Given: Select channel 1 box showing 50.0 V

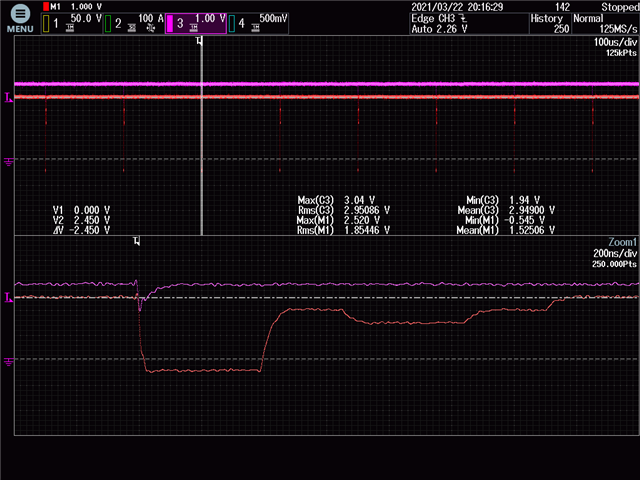Looking at the screenshot, I should point(71,23).
